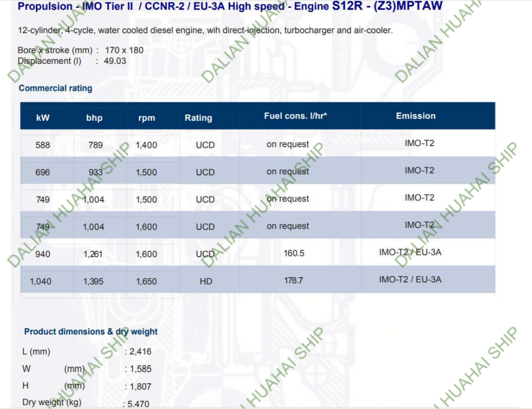Click the HD rating cell
This screenshot has width=532, height=409.
coord(206,281)
